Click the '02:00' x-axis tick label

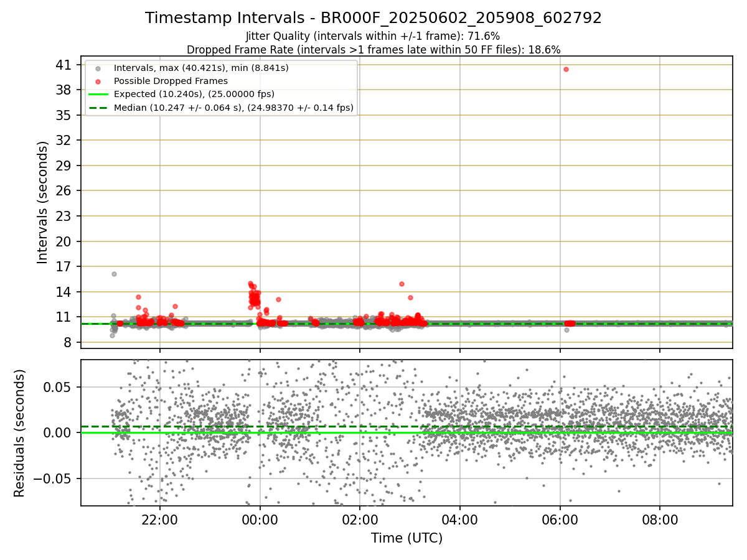pyautogui.click(x=360, y=520)
